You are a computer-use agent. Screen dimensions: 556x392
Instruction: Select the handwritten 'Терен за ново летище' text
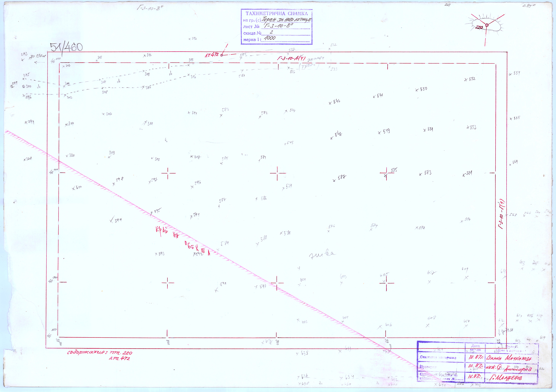pyautogui.click(x=287, y=20)
